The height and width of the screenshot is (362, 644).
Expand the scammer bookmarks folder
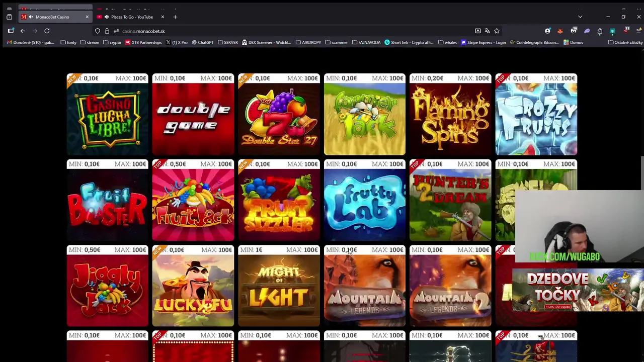tap(337, 43)
